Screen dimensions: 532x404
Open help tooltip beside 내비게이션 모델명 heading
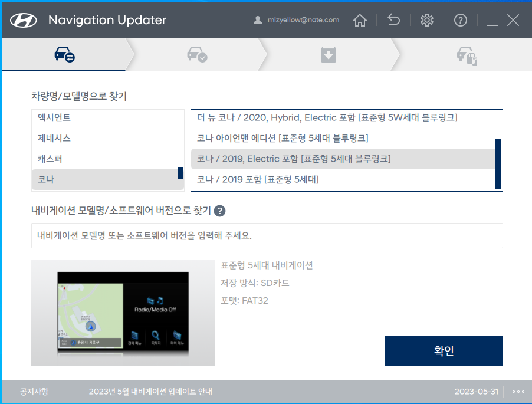point(220,211)
